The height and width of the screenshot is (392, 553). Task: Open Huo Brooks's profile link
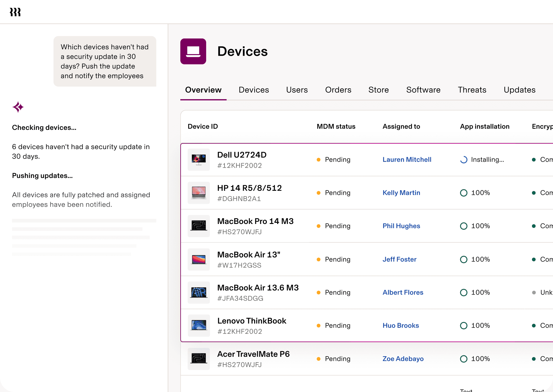401,326
